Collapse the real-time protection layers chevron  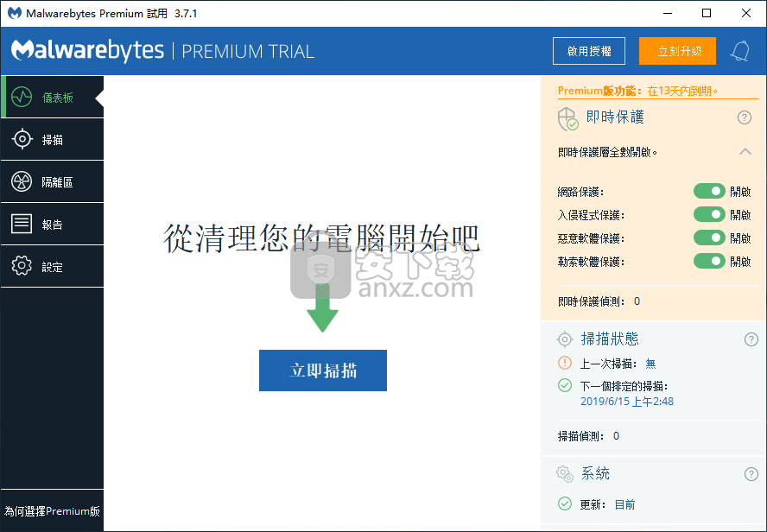pos(745,152)
